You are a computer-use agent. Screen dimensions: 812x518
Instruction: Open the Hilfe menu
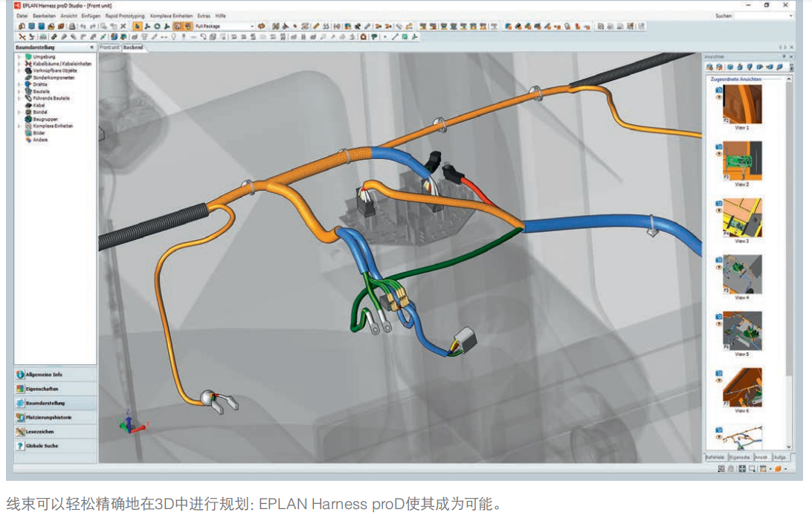click(221, 16)
